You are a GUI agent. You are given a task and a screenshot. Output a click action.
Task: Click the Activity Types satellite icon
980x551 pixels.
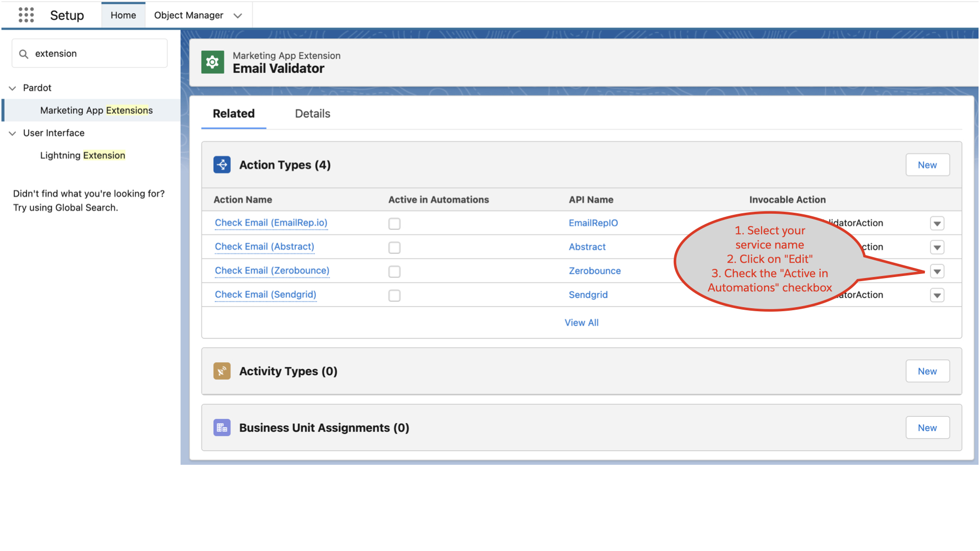222,371
